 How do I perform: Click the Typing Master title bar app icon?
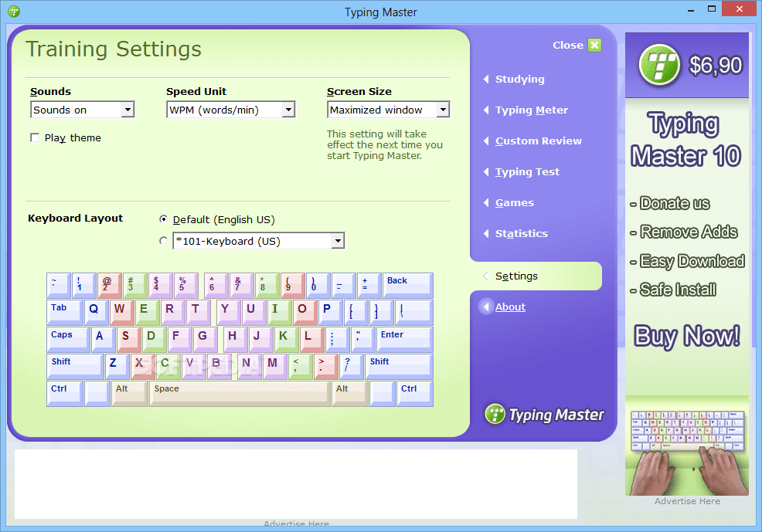pos(14,11)
